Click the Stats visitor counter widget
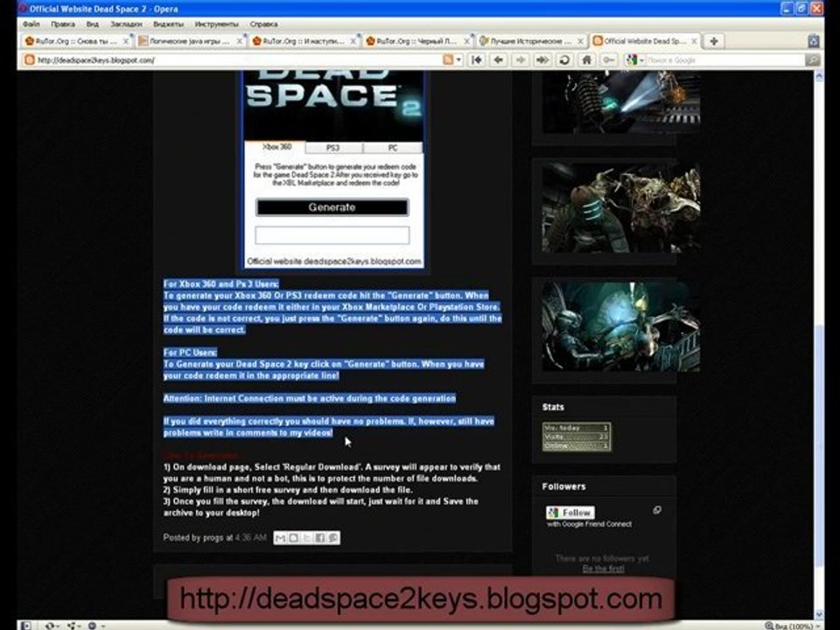The image size is (840, 630). [577, 437]
